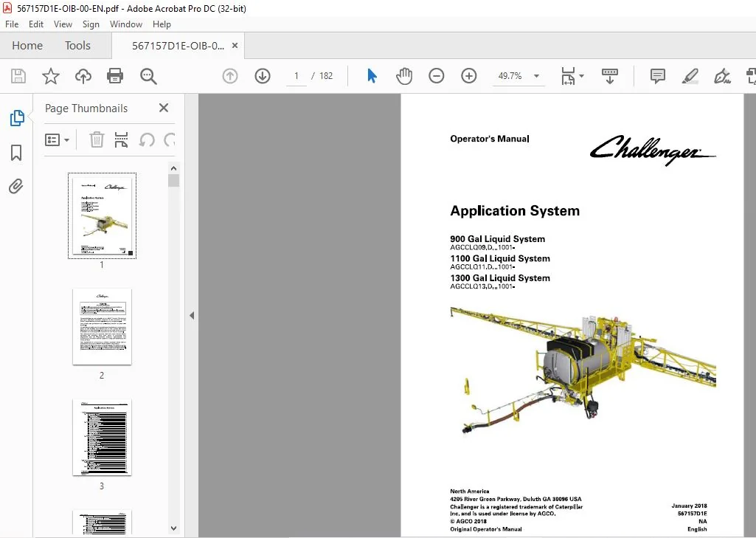Screen dimensions: 756x538
Task: Rotate page counterclockwise icon
Action: tap(147, 140)
